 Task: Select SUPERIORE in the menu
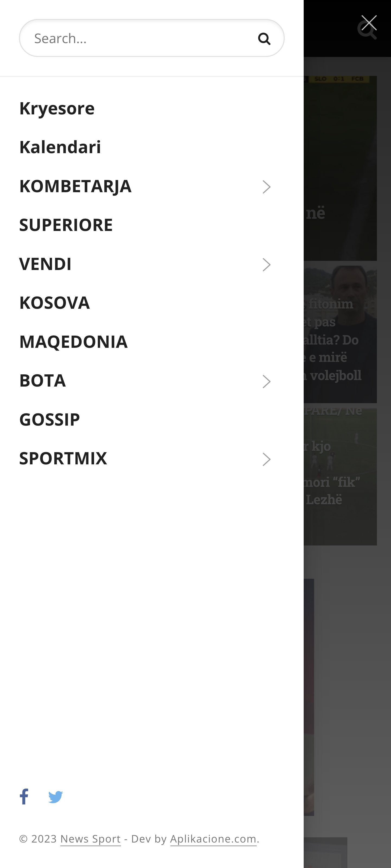[x=66, y=225]
